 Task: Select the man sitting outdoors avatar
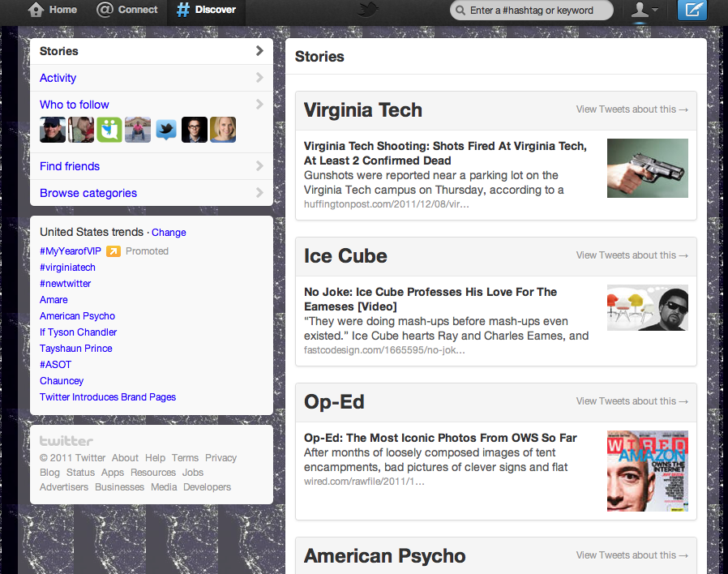click(x=138, y=130)
